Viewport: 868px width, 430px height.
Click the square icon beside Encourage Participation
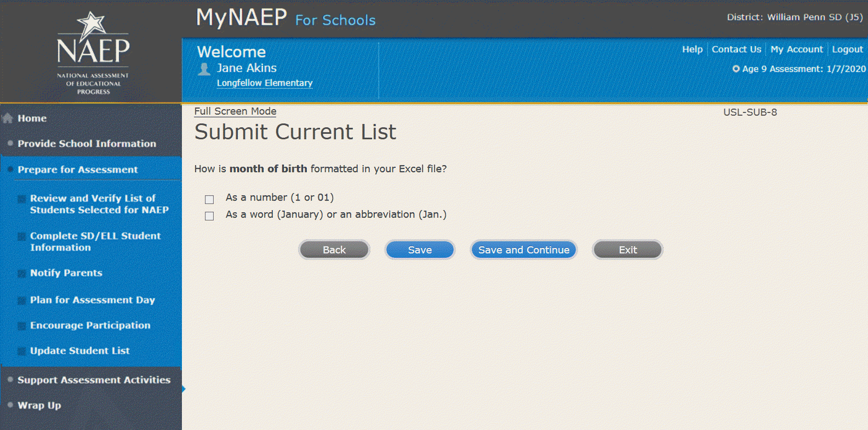click(x=21, y=326)
